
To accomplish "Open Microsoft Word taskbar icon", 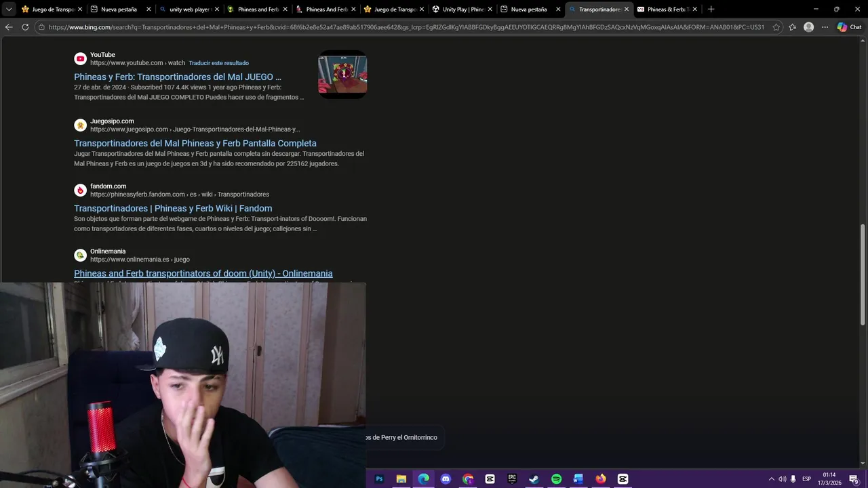I will tap(578, 479).
